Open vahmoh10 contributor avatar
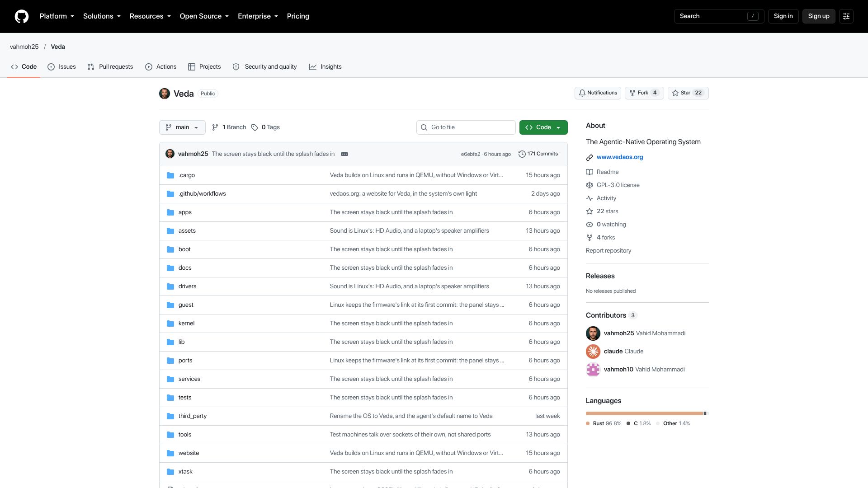 click(x=593, y=370)
